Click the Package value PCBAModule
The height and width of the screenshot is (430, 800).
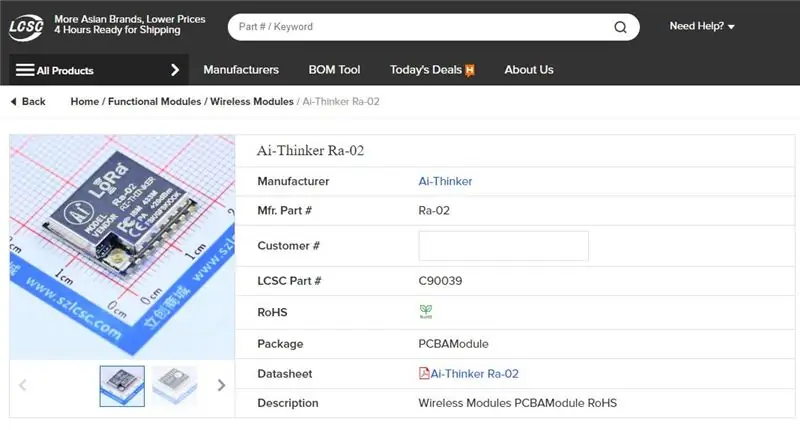point(453,344)
